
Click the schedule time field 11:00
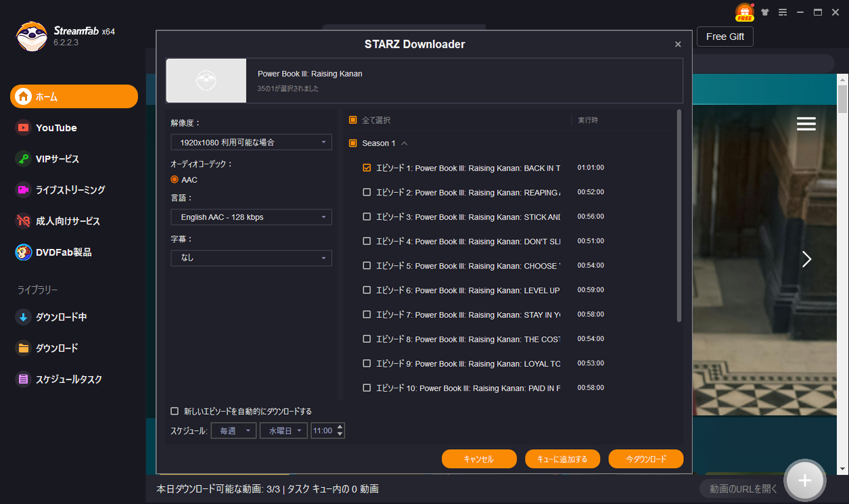(x=323, y=430)
